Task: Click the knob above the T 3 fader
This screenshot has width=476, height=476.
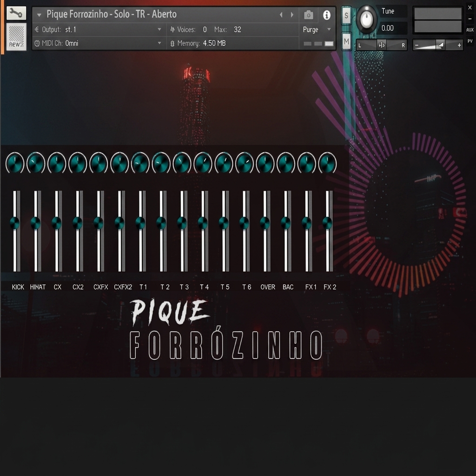Action: (x=182, y=163)
